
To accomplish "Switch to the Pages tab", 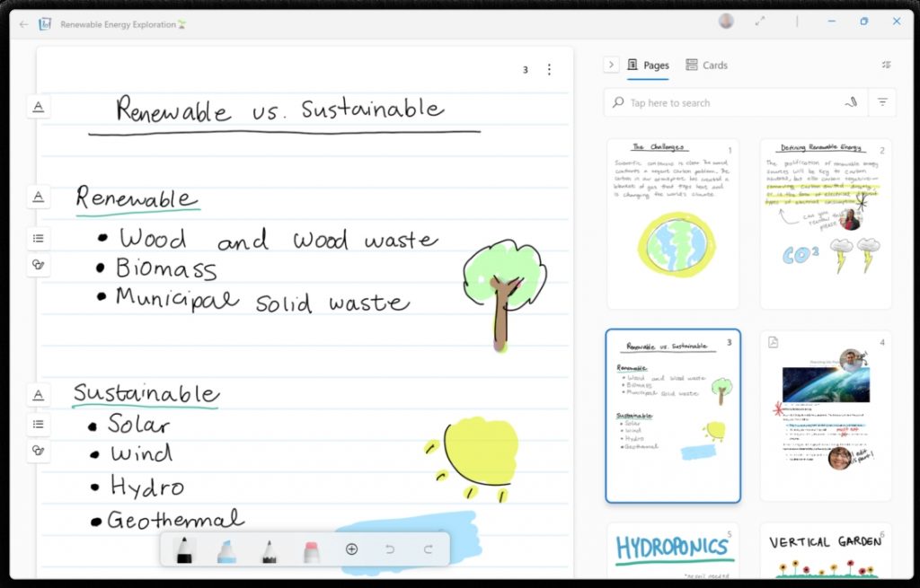I will [x=648, y=65].
